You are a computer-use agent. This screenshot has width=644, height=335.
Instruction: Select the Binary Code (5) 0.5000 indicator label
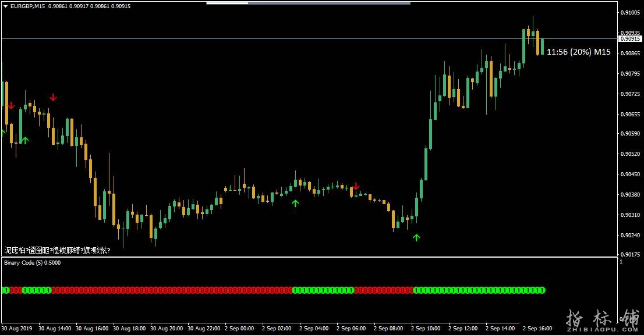click(33, 263)
